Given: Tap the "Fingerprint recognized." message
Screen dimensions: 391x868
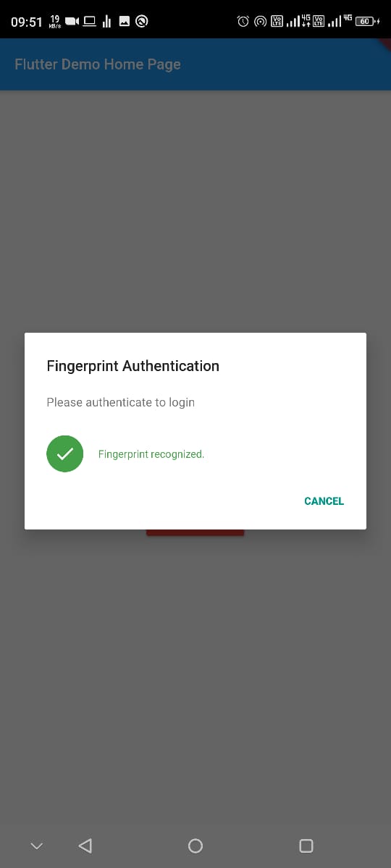Looking at the screenshot, I should pos(151,454).
